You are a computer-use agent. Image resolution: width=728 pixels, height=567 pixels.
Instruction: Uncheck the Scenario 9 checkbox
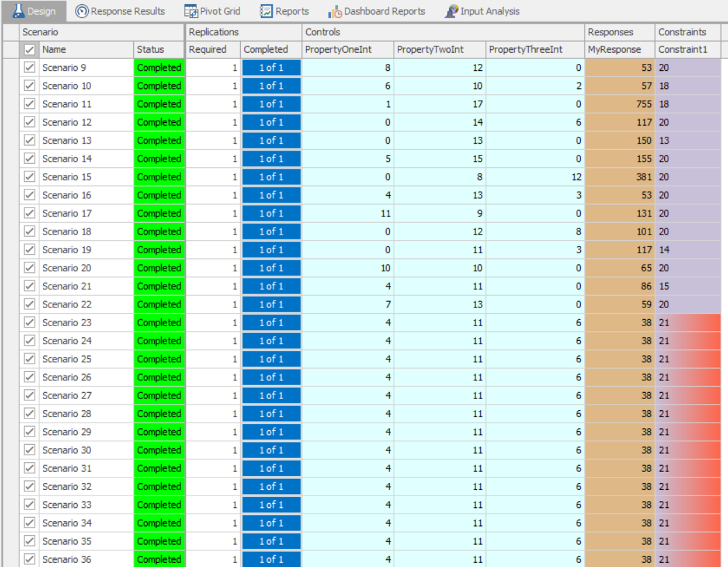click(x=29, y=67)
